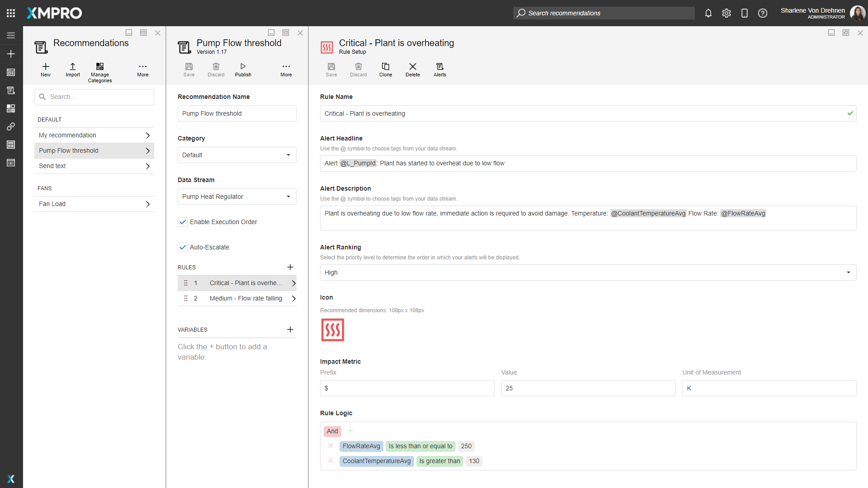868x488 pixels.
Task: Discard changes in Rule Setup toolbar
Action: coord(359,70)
